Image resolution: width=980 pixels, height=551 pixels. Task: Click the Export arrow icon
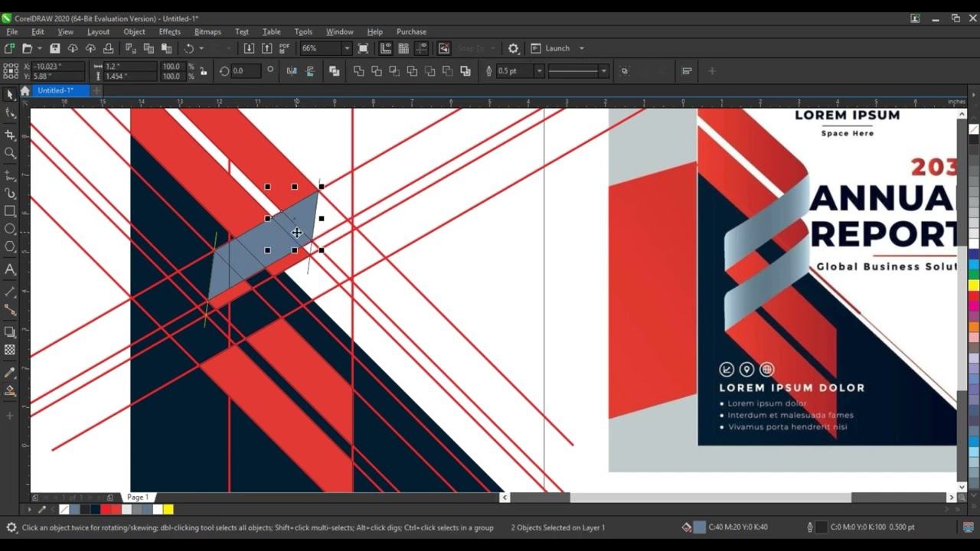[x=266, y=48]
